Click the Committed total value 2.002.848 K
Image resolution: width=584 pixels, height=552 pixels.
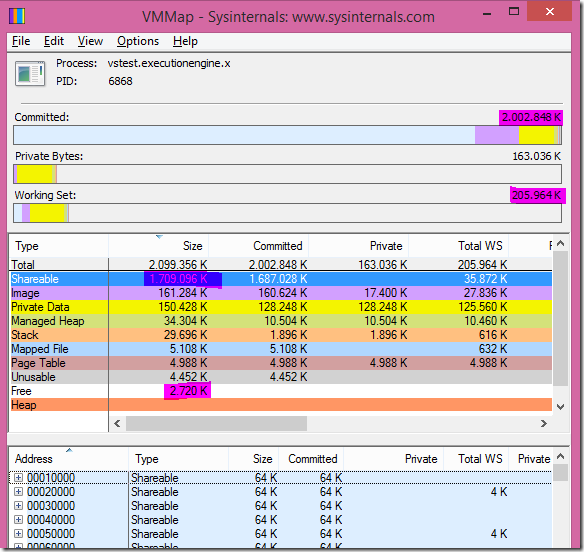click(x=531, y=117)
